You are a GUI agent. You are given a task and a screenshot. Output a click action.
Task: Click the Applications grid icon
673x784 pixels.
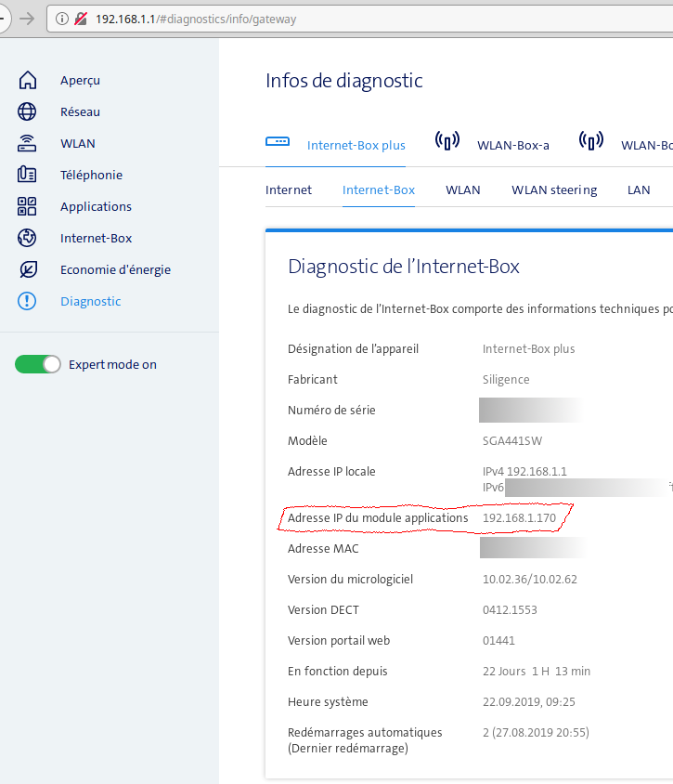(x=28, y=207)
